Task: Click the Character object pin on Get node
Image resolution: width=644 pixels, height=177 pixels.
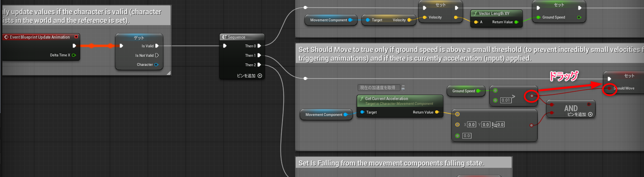Action: 156,65
